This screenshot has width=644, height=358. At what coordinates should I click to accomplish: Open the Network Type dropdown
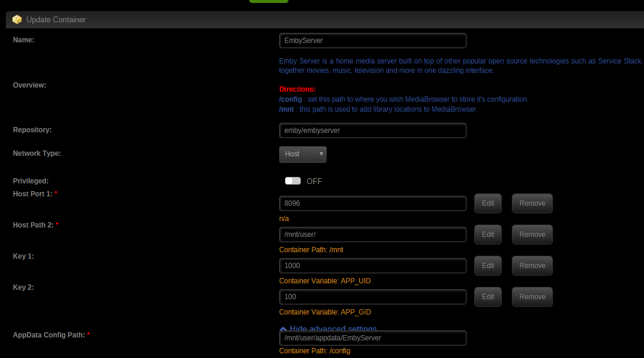point(303,154)
